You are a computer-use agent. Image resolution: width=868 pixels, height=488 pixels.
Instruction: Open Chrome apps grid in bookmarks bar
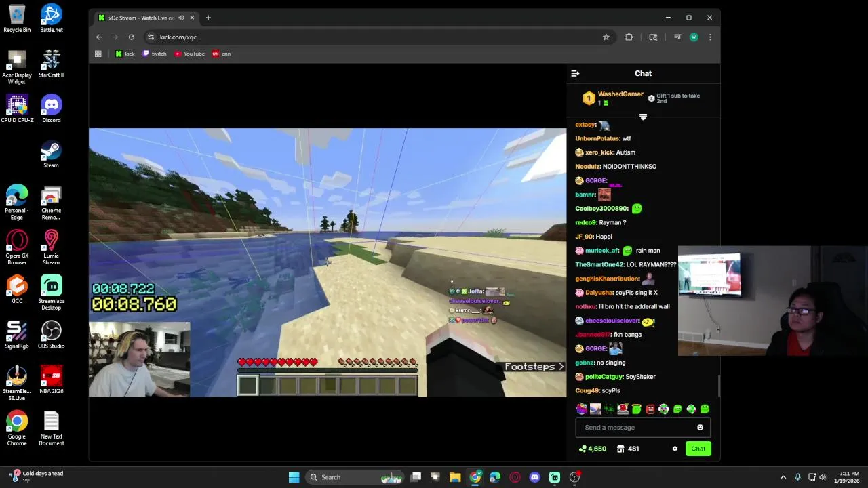98,54
